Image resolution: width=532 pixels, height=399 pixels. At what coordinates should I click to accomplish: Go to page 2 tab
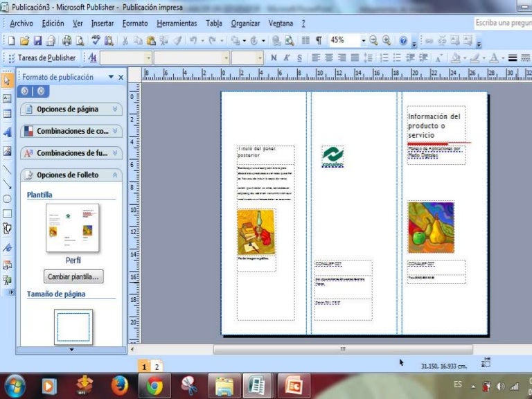(157, 366)
